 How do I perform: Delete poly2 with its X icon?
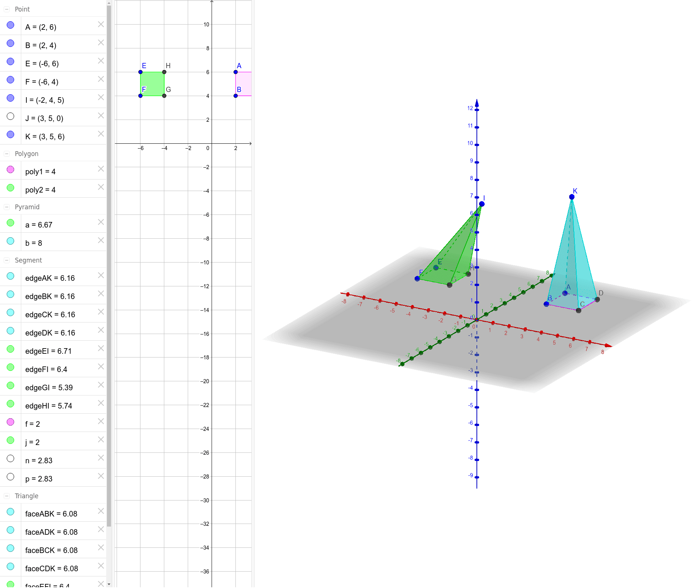101,187
